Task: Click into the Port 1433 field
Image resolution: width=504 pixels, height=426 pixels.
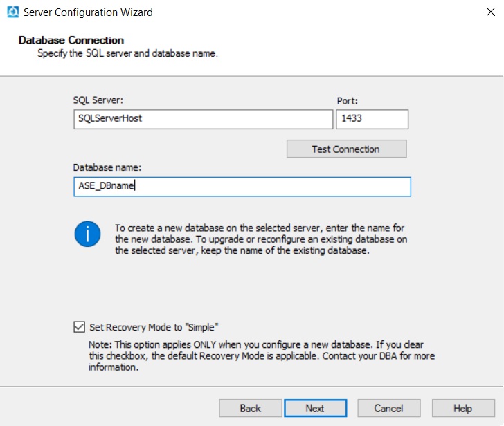Action: point(372,118)
